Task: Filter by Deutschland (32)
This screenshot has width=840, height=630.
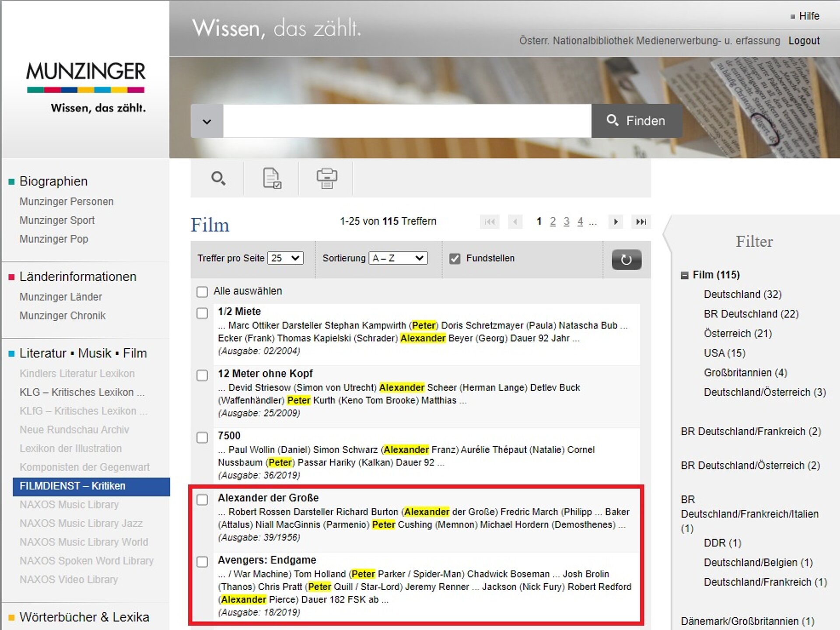Action: pos(742,294)
